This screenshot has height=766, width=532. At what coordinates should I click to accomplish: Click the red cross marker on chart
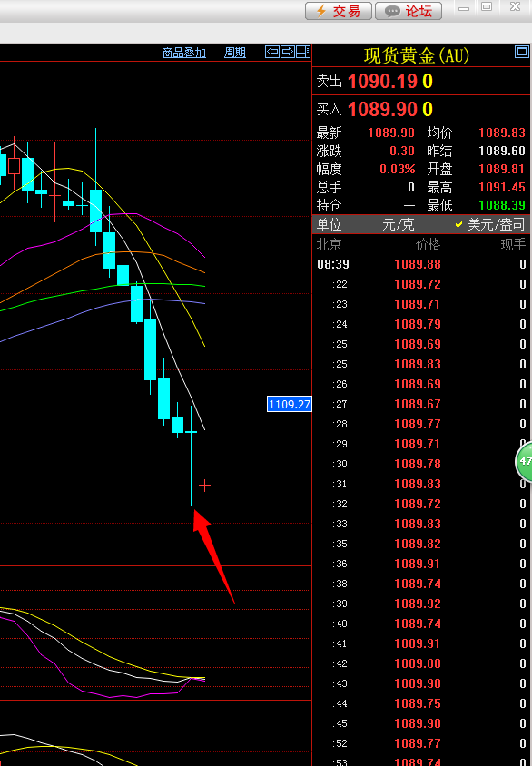click(204, 486)
